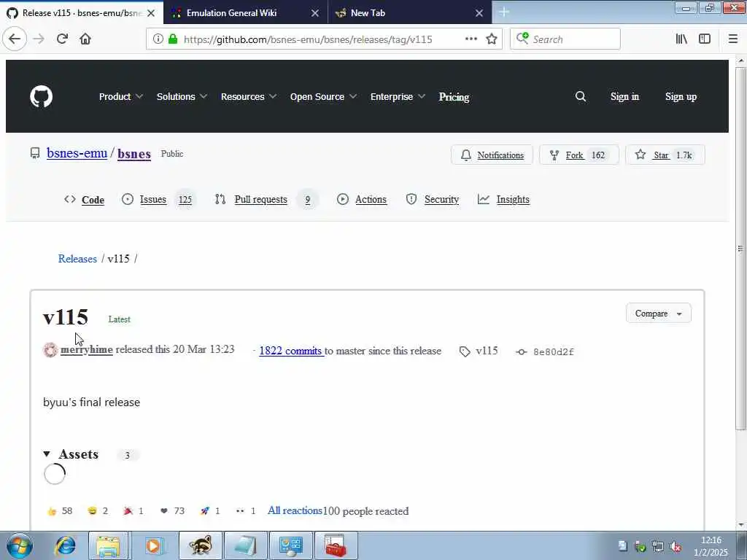The height and width of the screenshot is (560, 747).
Task: Click the Fork button
Action: (578, 155)
